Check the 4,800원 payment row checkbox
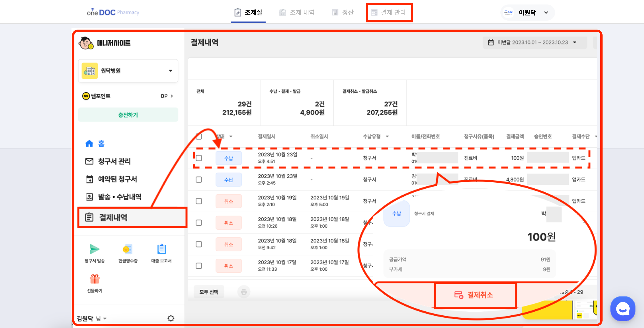The height and width of the screenshot is (328, 644). [x=199, y=179]
